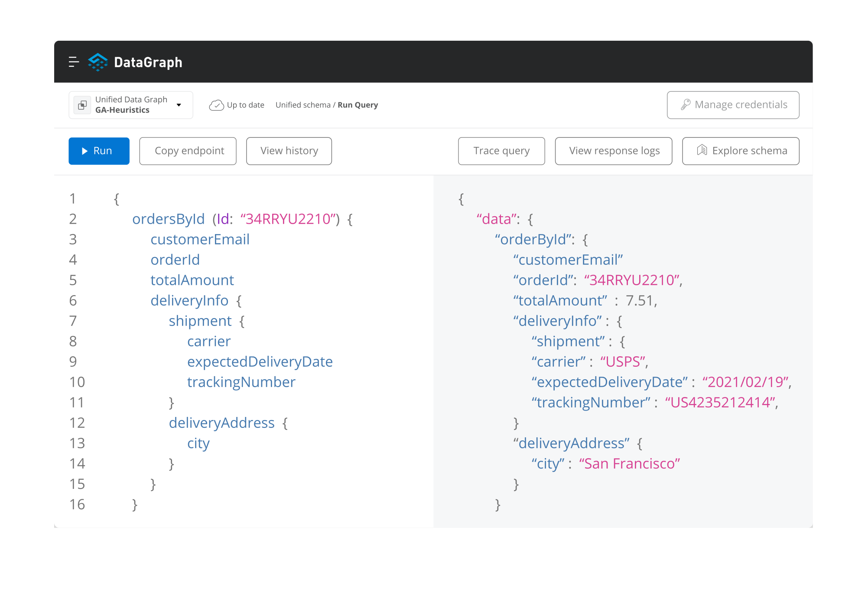Click the book icon on Explore schema
The image size is (868, 596).
702,150
